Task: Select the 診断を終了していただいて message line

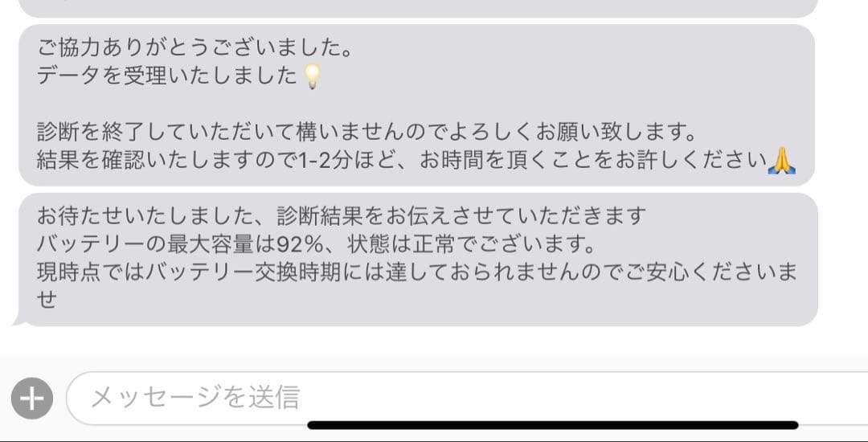Action: point(366,133)
